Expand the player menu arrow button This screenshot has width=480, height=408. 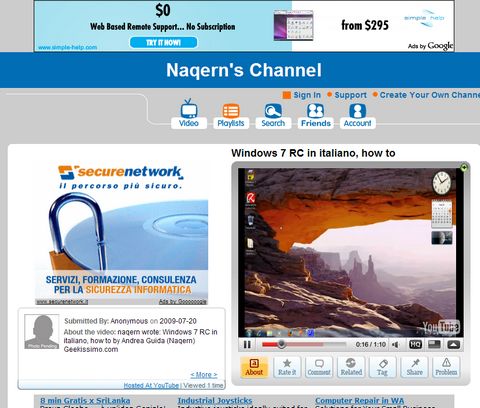tap(454, 344)
